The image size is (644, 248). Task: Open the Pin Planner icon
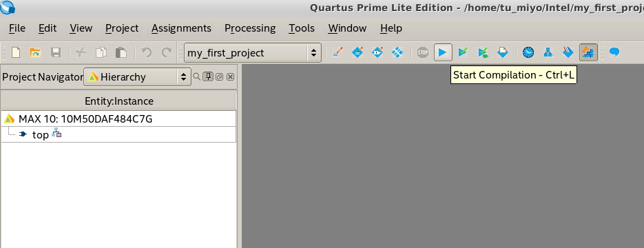[377, 52]
